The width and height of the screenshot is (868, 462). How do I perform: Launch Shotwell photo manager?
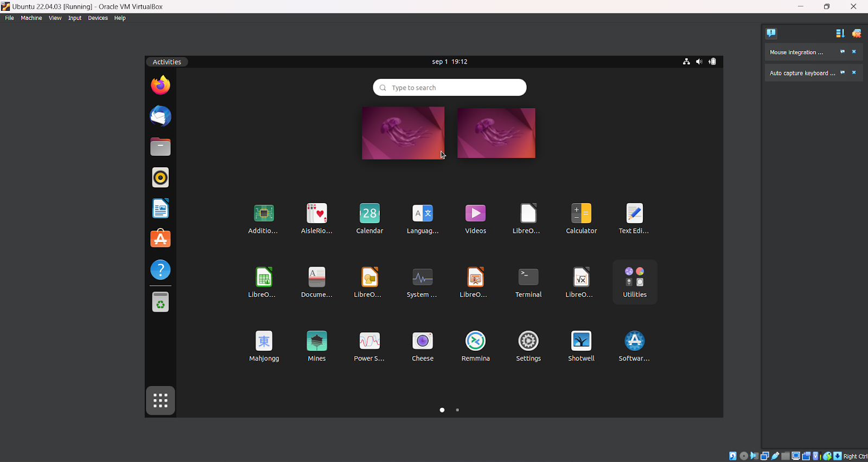click(x=582, y=346)
